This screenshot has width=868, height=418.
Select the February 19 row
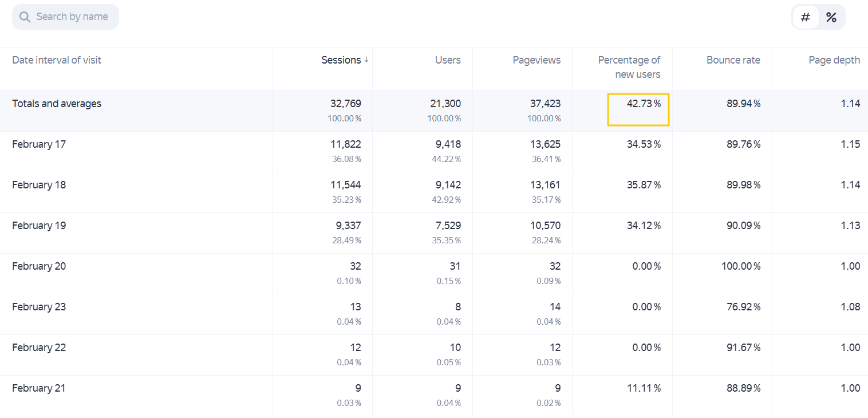[434, 233]
